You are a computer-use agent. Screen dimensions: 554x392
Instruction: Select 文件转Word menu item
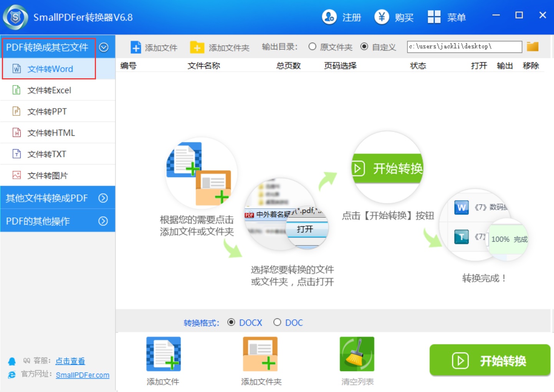click(58, 69)
